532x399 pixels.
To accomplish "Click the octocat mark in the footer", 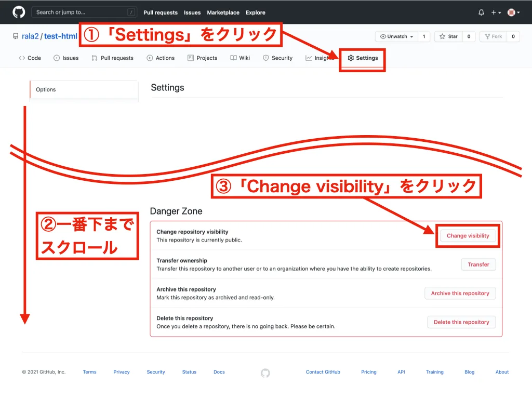I will click(x=265, y=373).
